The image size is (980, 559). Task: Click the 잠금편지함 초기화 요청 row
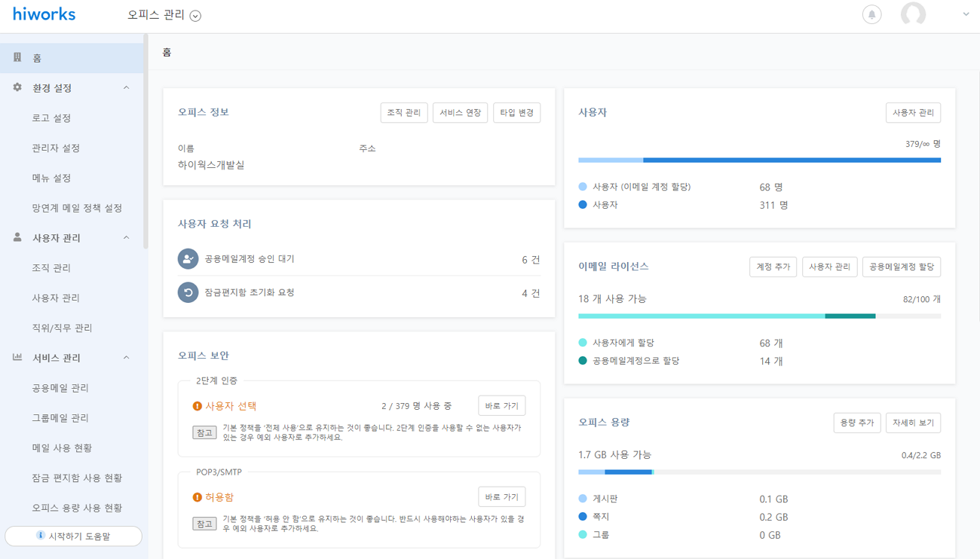click(x=359, y=292)
